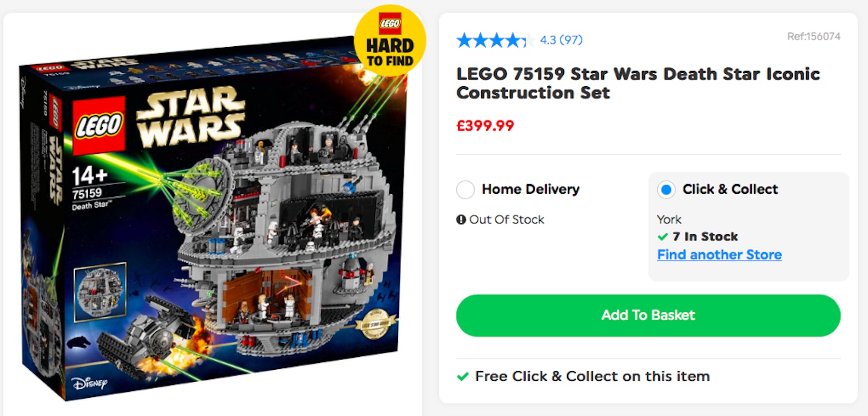Click the red LEGO logo on the box front
Image resolution: width=868 pixels, height=416 pixels.
[x=99, y=124]
